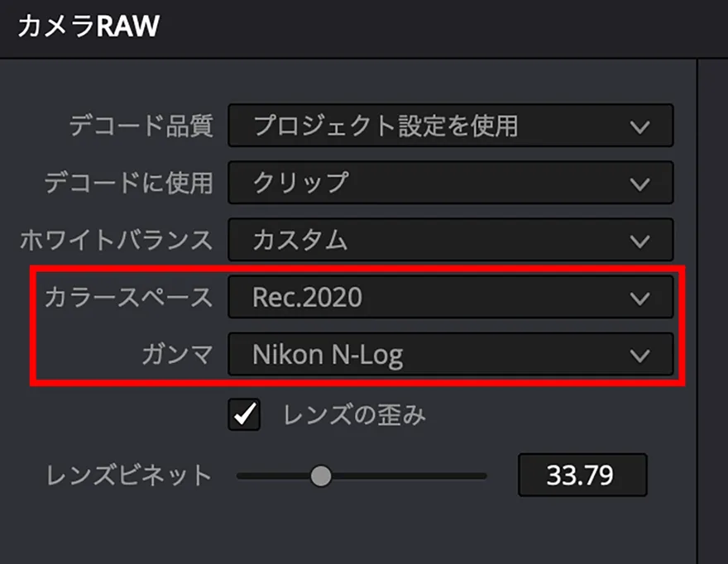Screen dimensions: 728x564
Task: Click the chevron arrow beside Rec.2020
Action: [639, 299]
